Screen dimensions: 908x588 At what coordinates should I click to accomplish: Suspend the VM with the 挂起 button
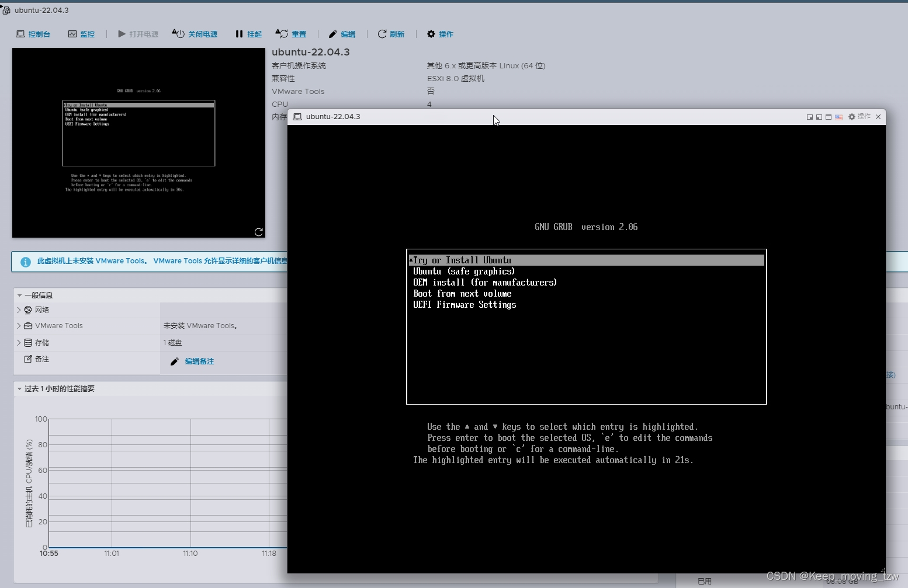pyautogui.click(x=248, y=34)
